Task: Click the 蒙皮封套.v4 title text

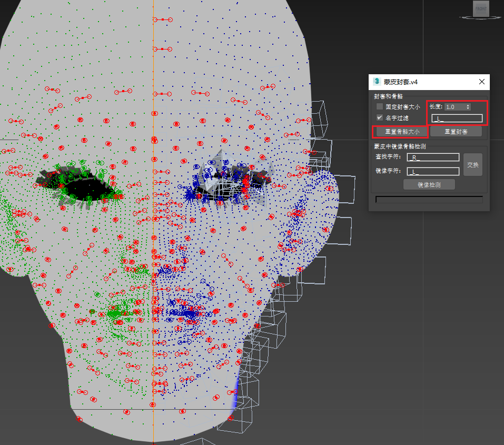Action: coord(400,82)
